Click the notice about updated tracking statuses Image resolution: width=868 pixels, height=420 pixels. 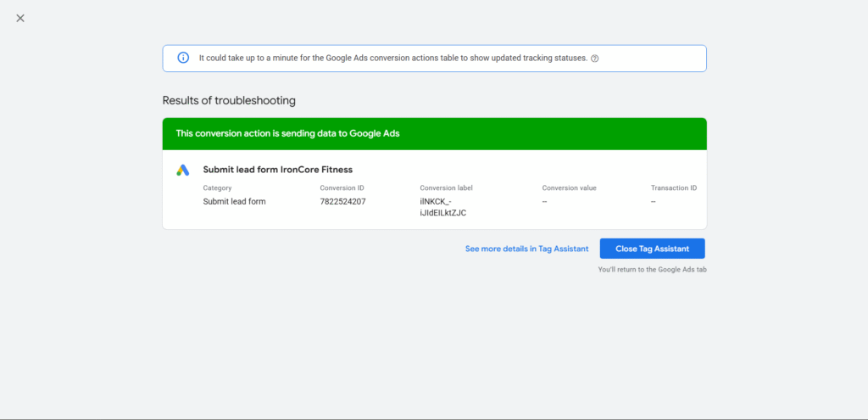coord(393,59)
